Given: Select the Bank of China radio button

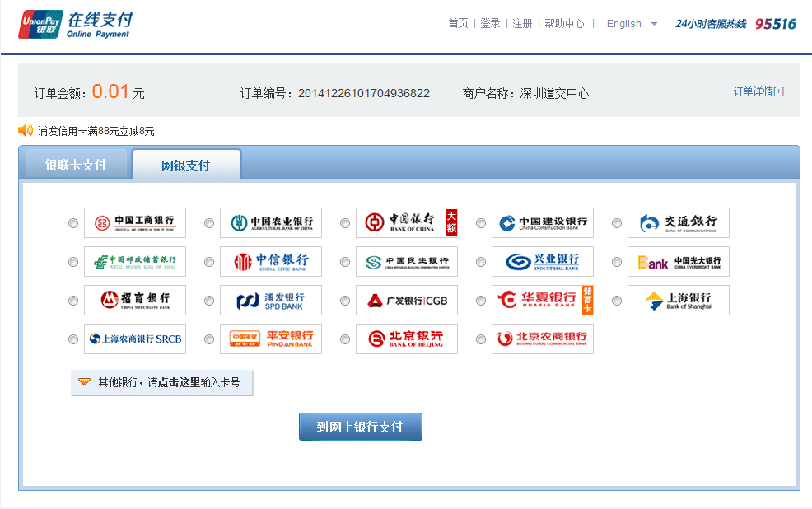Looking at the screenshot, I should [345, 223].
